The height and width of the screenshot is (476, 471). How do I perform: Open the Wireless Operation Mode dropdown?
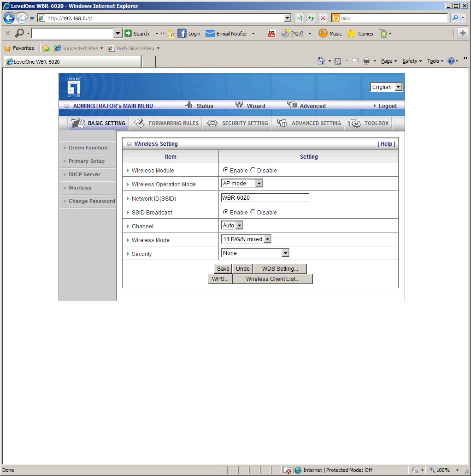tap(241, 184)
